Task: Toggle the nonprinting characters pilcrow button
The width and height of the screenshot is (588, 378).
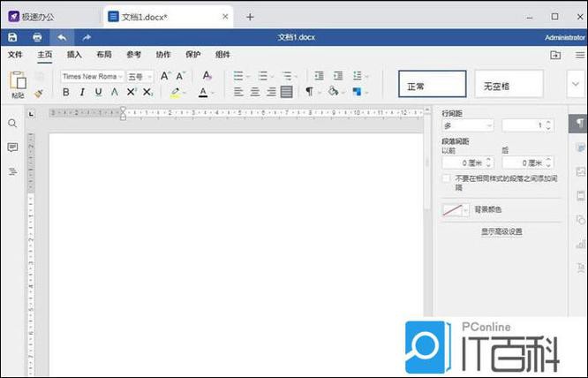Action: [x=310, y=92]
